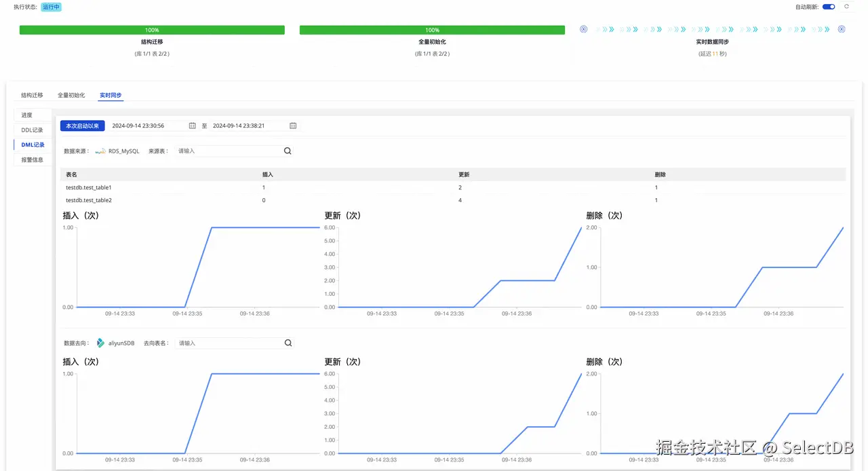The height and width of the screenshot is (471, 868).
Task: Click the 更新 column header
Action: tap(464, 174)
